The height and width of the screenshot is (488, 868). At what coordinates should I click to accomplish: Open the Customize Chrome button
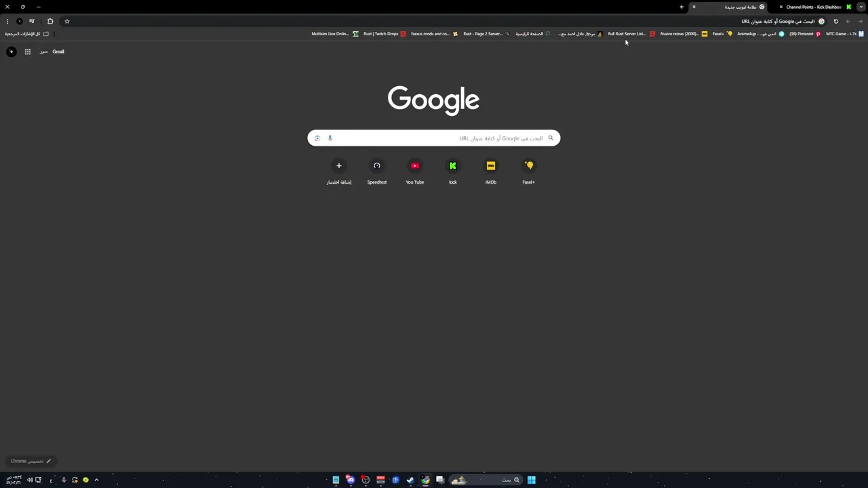[x=31, y=461]
